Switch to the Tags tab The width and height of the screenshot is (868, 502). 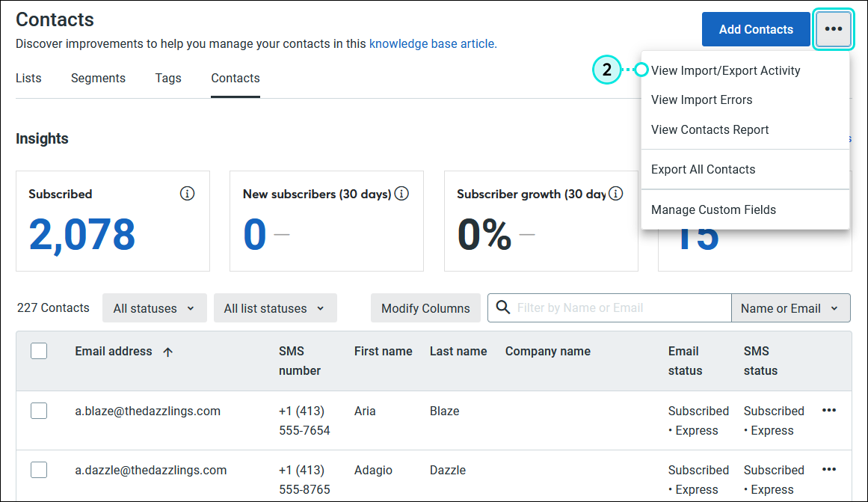coord(168,78)
